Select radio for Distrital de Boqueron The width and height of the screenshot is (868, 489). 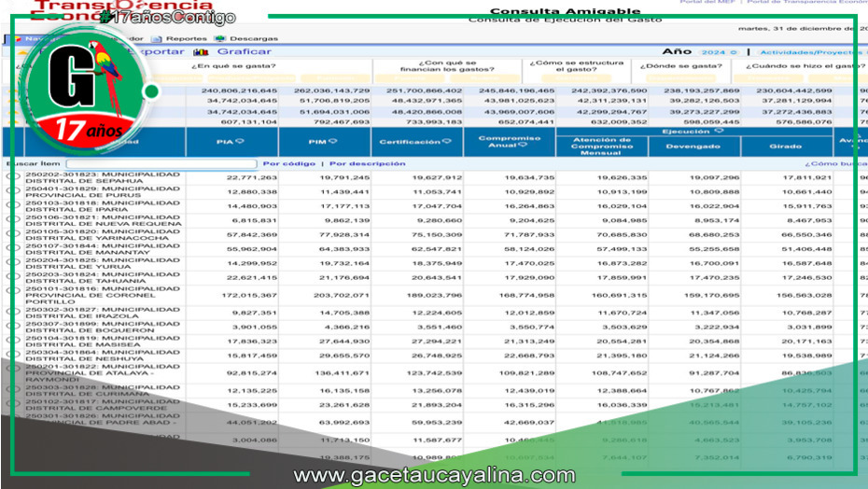coord(13,327)
